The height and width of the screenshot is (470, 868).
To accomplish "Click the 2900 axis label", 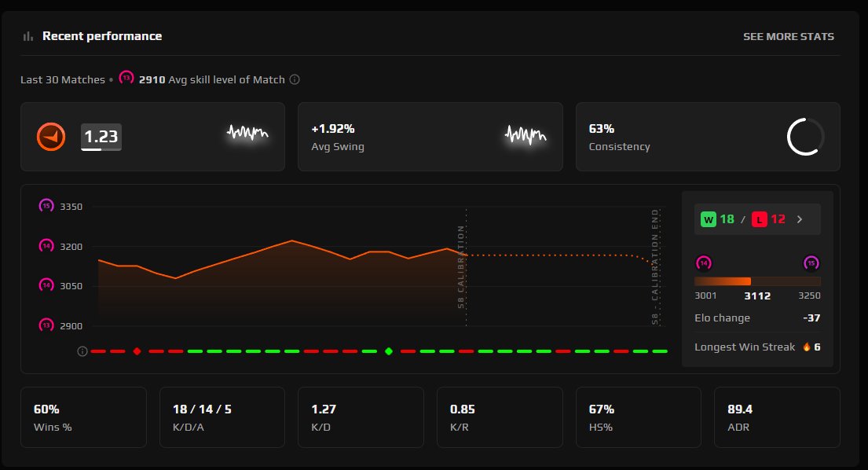I will click(x=71, y=326).
